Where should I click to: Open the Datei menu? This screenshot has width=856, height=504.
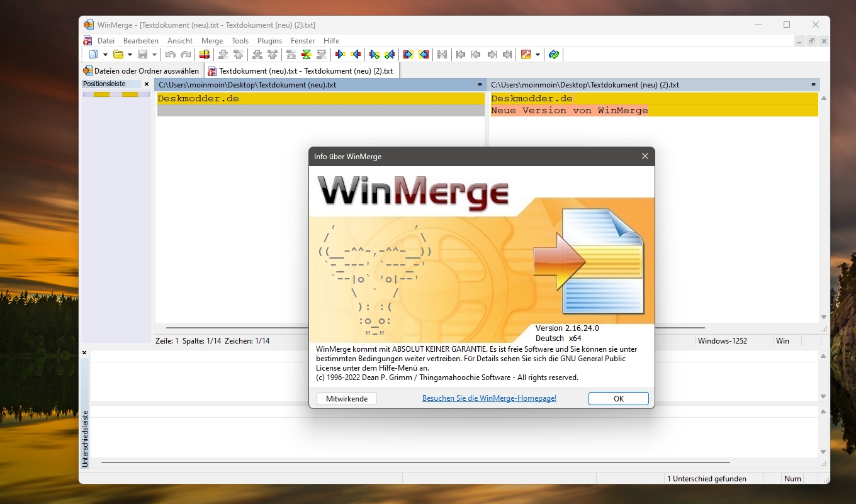coord(106,40)
